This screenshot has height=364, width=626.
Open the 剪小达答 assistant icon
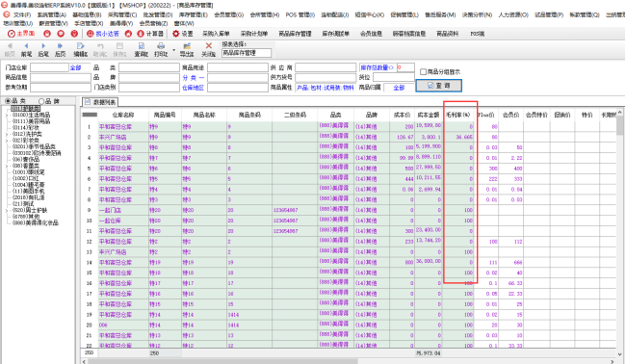point(90,34)
